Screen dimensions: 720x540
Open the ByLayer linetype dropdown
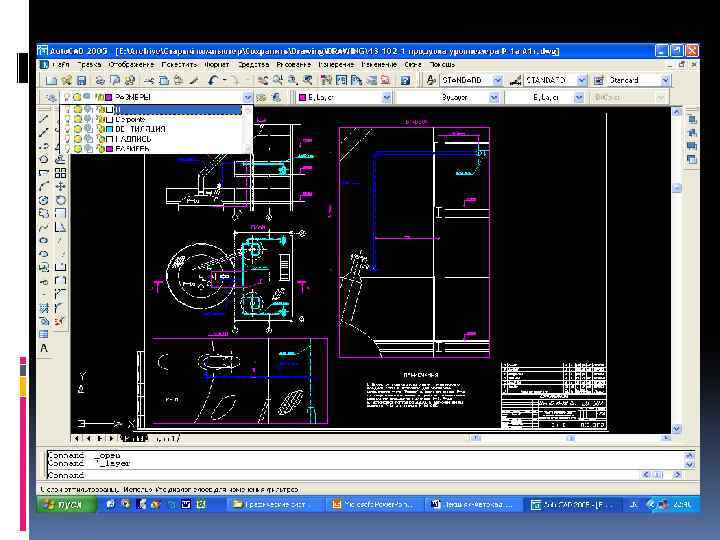click(x=494, y=97)
